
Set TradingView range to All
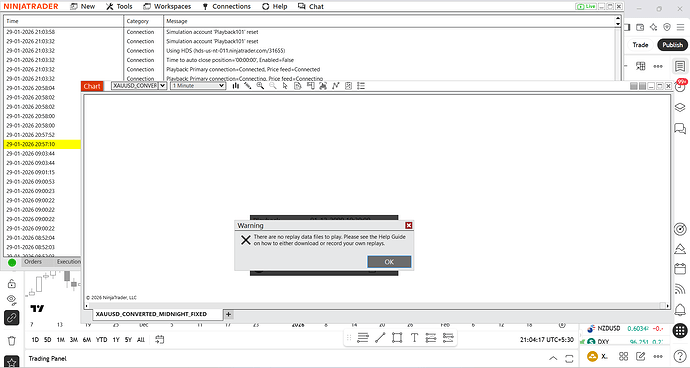click(x=141, y=340)
